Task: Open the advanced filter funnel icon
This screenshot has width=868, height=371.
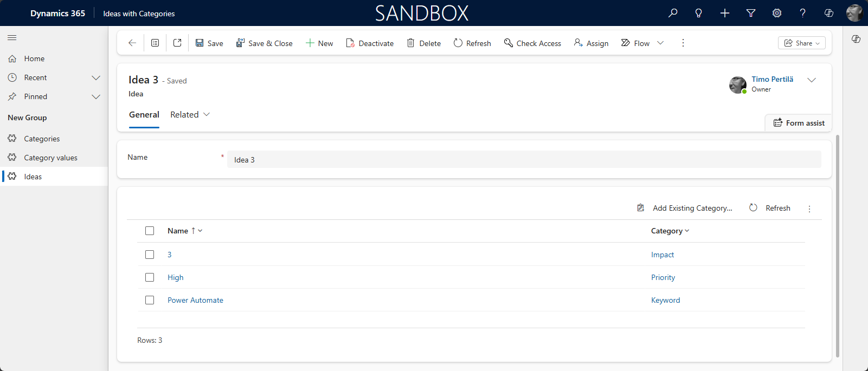Action: [x=751, y=13]
